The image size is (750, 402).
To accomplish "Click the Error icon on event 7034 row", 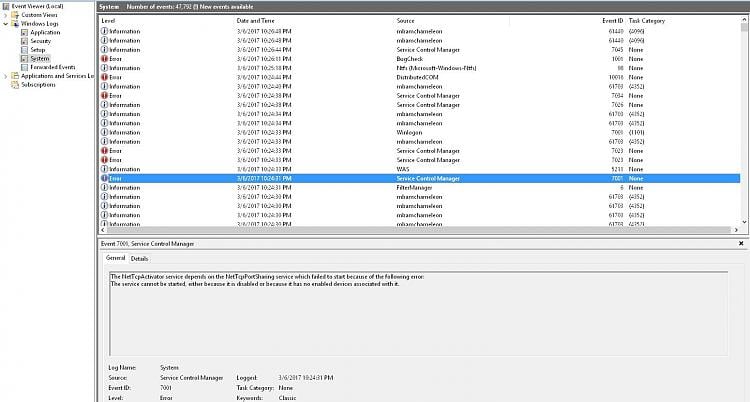I will [x=104, y=96].
